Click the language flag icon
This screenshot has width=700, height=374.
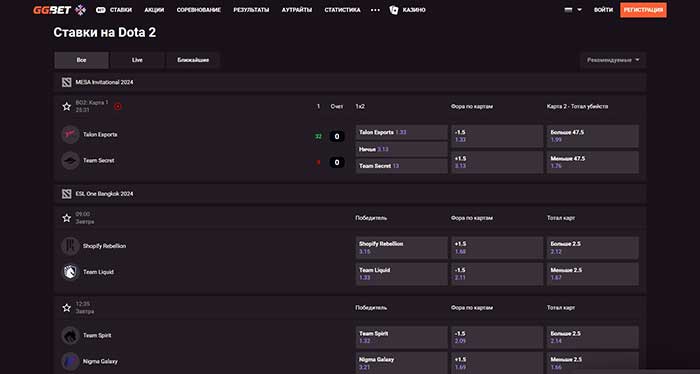coord(568,10)
